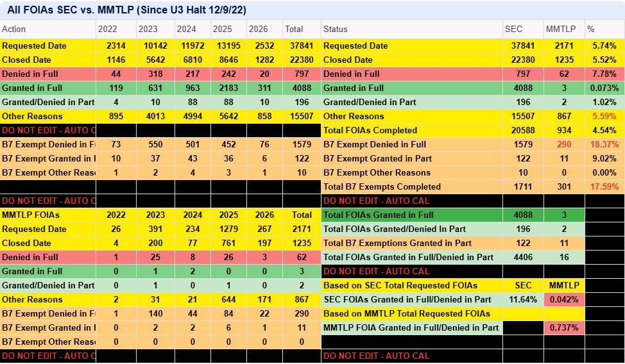
Task: Select cell 550 for B7 Exempt Denied 2023
Action: 155,145
